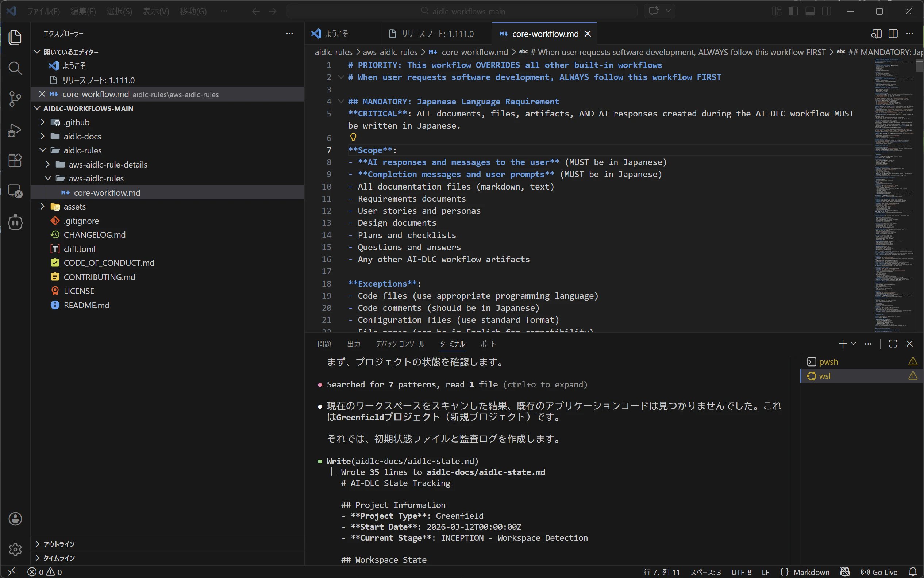
Task: Open the preview to the side icon
Action: coord(876,34)
